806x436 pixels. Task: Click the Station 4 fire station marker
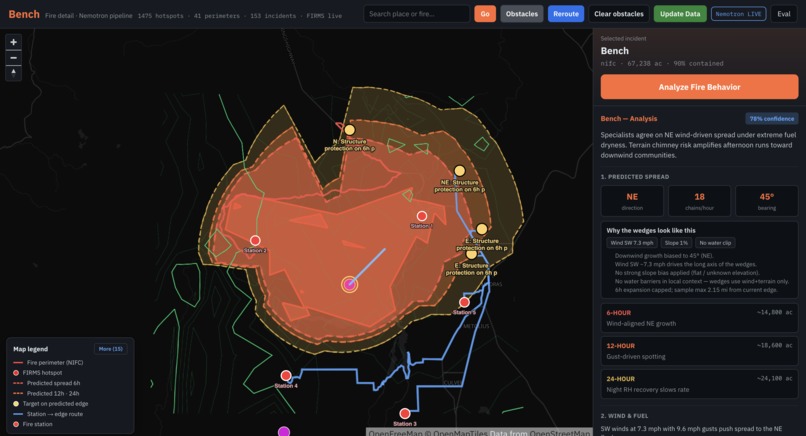pos(286,375)
